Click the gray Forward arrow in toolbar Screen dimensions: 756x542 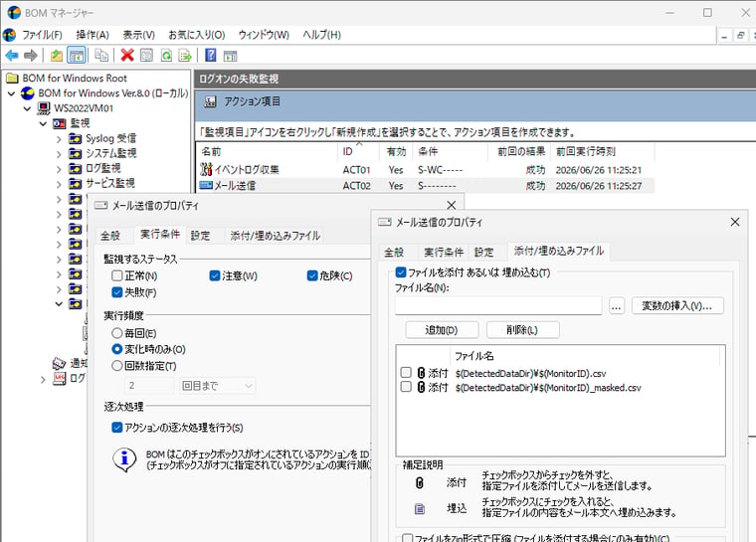31,56
